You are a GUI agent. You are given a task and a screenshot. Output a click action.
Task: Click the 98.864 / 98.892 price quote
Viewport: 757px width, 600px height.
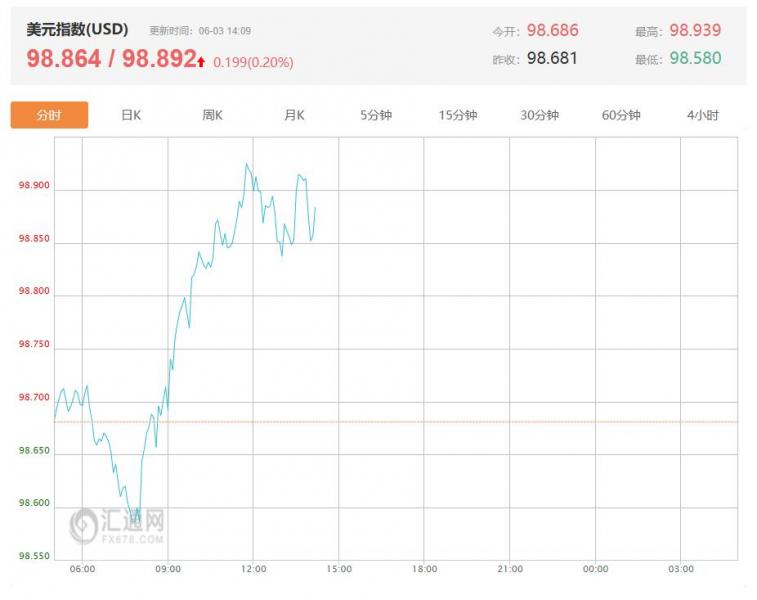[110, 59]
